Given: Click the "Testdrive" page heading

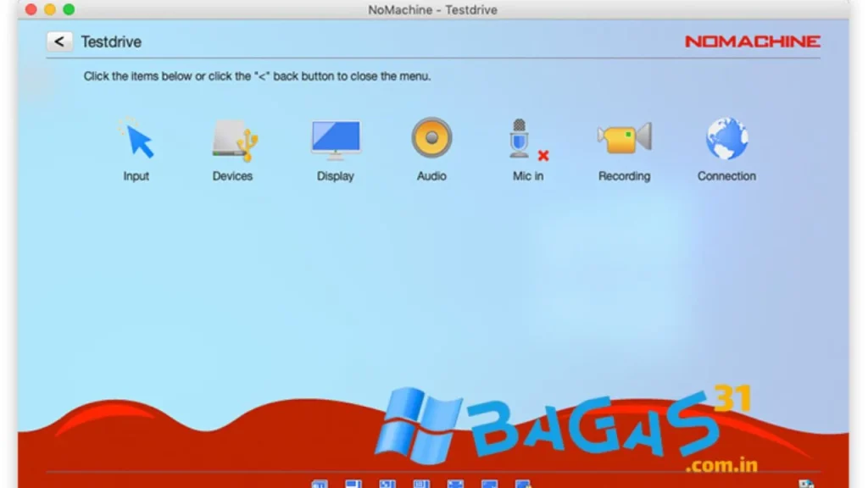Looking at the screenshot, I should [111, 42].
